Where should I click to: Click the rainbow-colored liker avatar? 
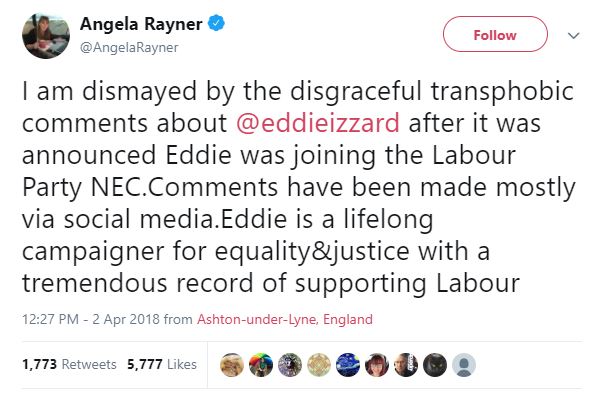261,365
